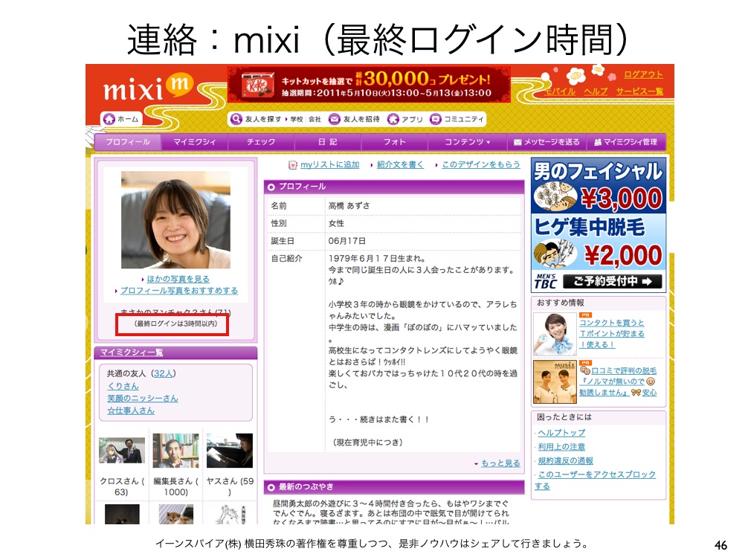
Task: Open ヘルプ link in header
Action: click(596, 91)
